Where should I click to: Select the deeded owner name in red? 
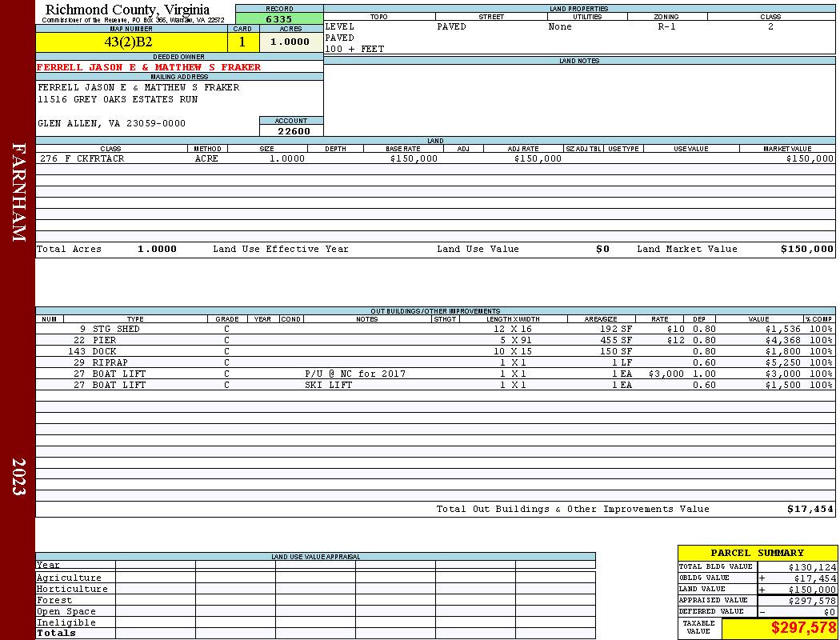pyautogui.click(x=148, y=67)
